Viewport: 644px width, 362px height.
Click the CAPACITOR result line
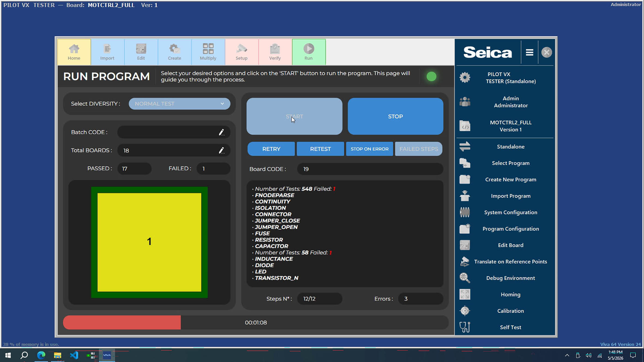point(271,246)
